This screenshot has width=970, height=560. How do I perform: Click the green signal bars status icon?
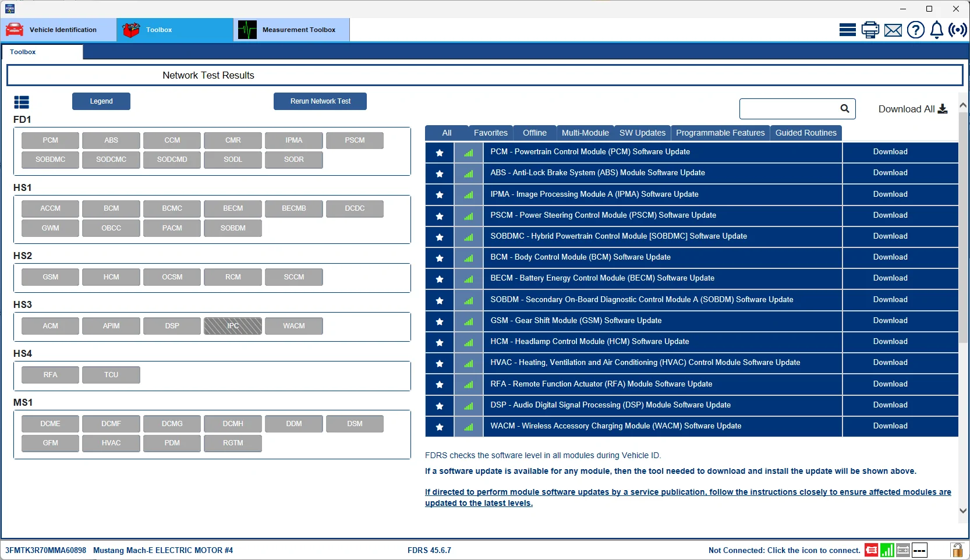pos(887,550)
